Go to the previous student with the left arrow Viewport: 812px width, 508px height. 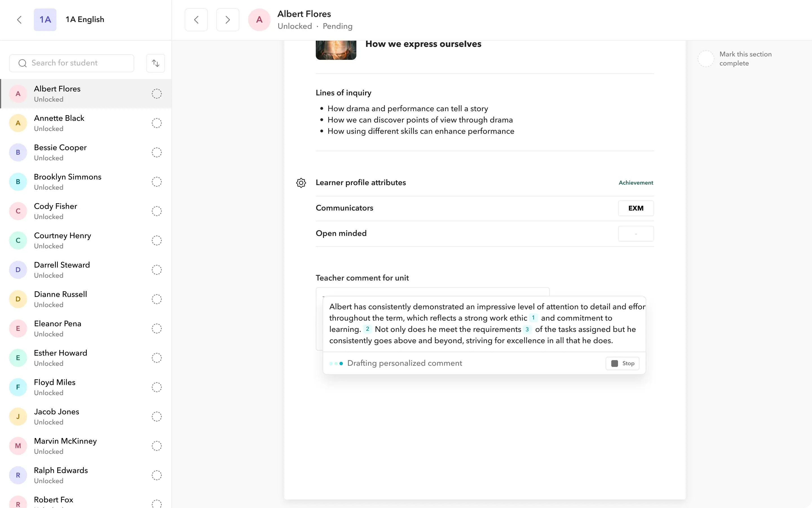click(196, 20)
